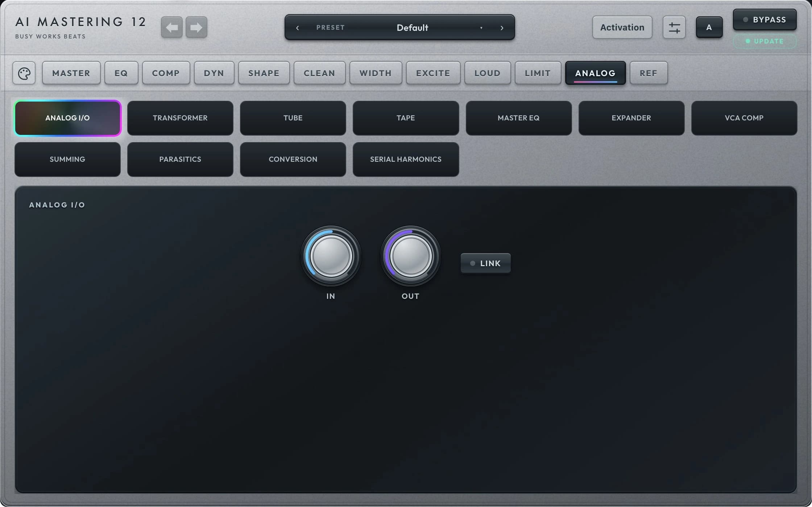The height and width of the screenshot is (507, 812).
Task: Switch to the CLEAN tab
Action: 319,73
